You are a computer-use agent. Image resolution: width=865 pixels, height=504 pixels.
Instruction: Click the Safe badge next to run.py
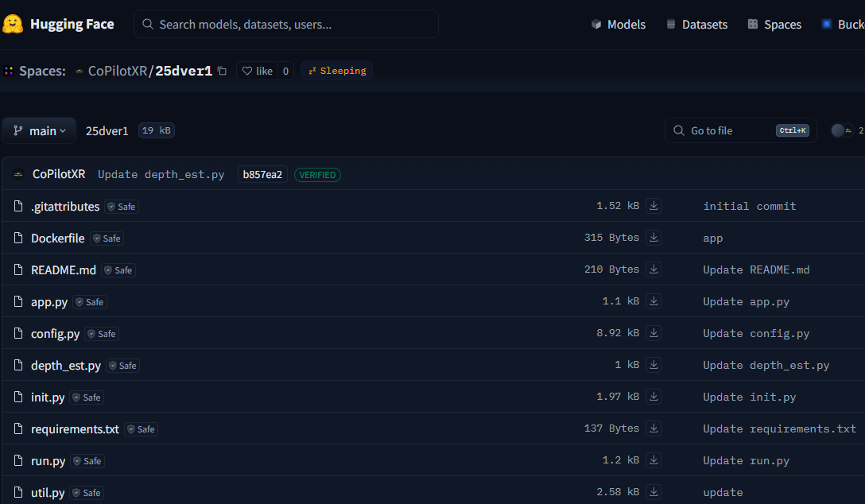pyautogui.click(x=87, y=461)
